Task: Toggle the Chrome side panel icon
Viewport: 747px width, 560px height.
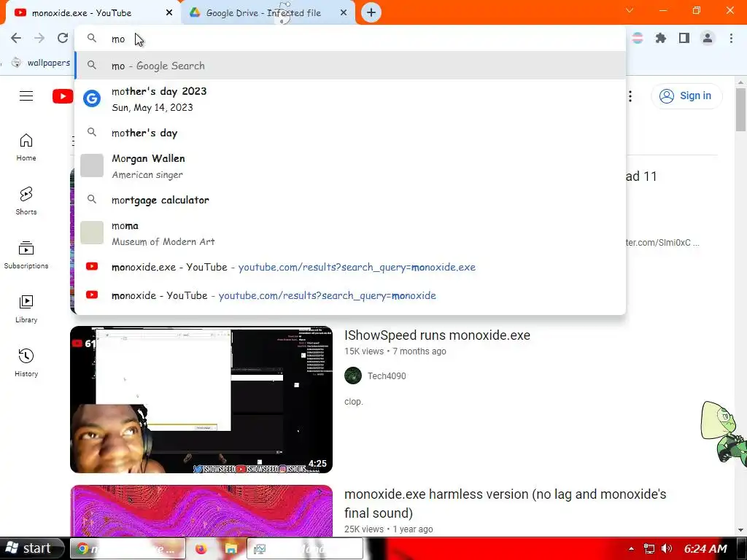Action: pyautogui.click(x=684, y=38)
